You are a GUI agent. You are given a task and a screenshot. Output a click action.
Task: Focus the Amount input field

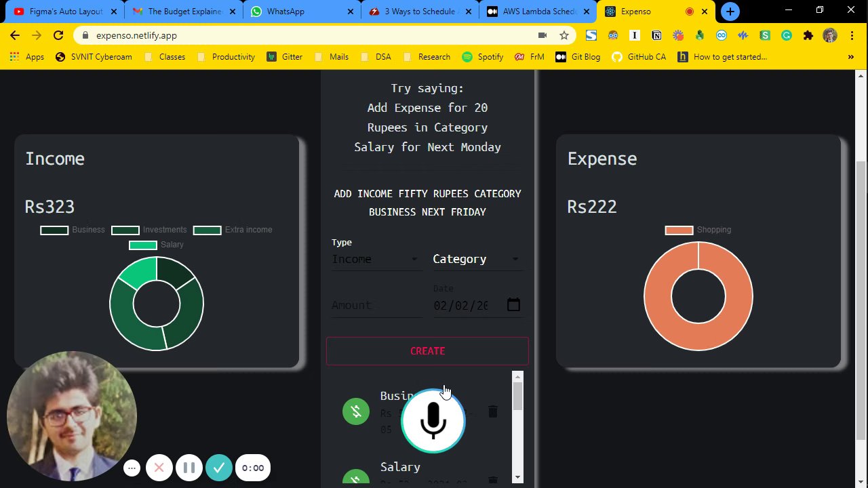pos(376,306)
